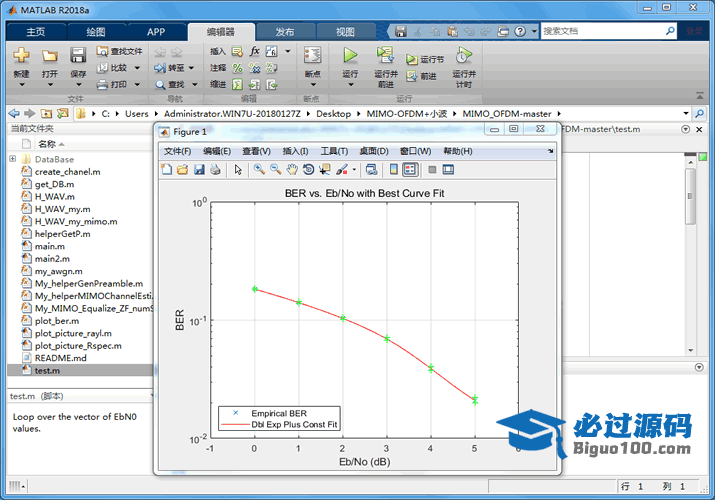This screenshot has height=500, width=715.
Task: Switch to the 绘图 ribbon tab
Action: point(95,32)
